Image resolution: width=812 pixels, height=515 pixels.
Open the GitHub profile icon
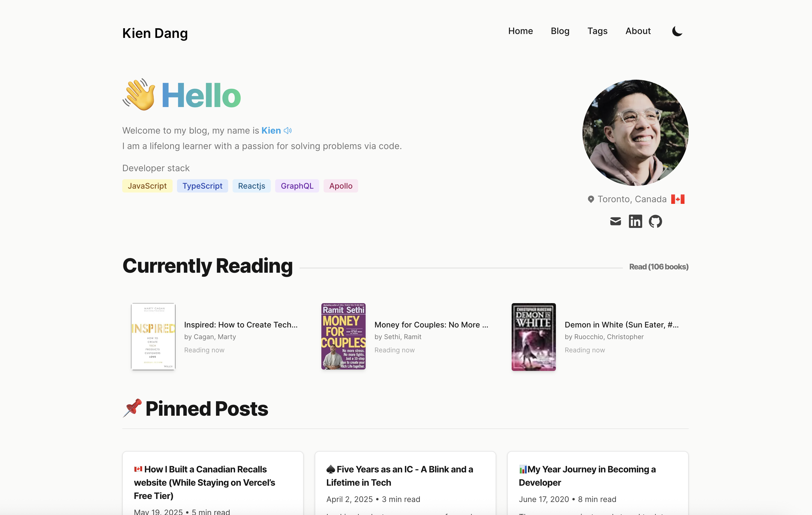click(655, 221)
